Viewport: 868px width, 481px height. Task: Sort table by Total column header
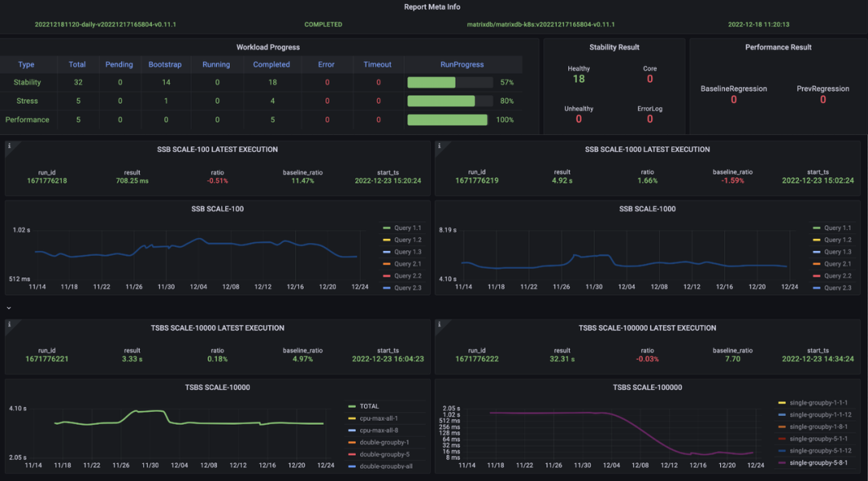[77, 64]
